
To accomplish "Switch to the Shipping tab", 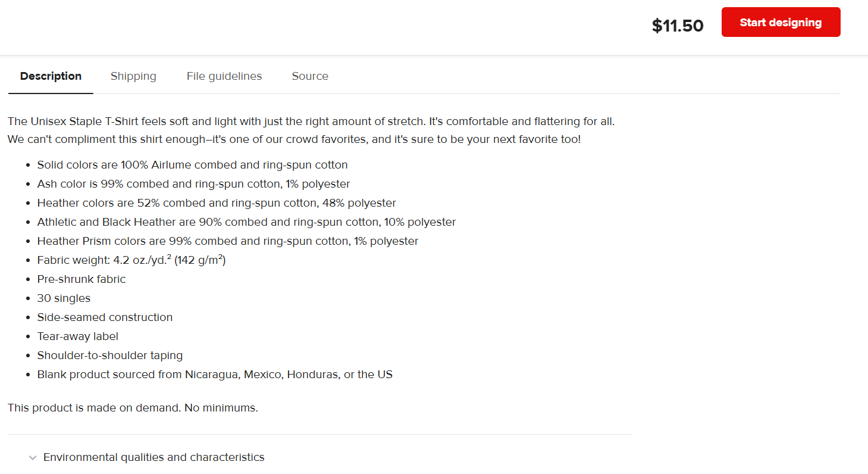I will (x=133, y=76).
